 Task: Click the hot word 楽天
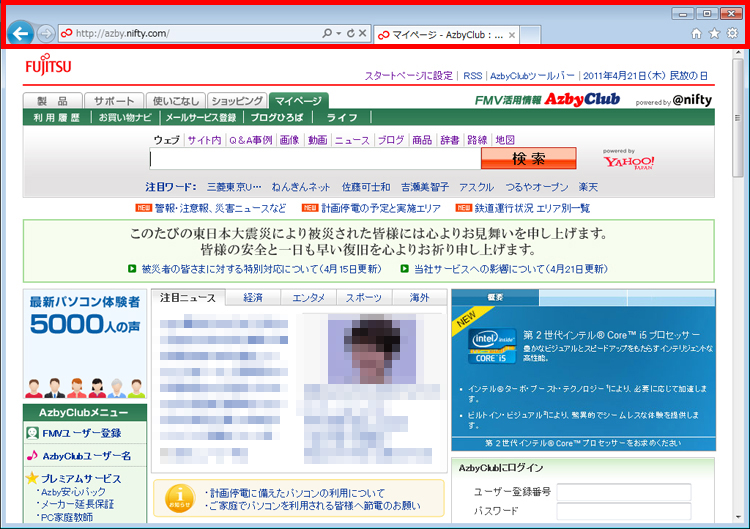[588, 187]
